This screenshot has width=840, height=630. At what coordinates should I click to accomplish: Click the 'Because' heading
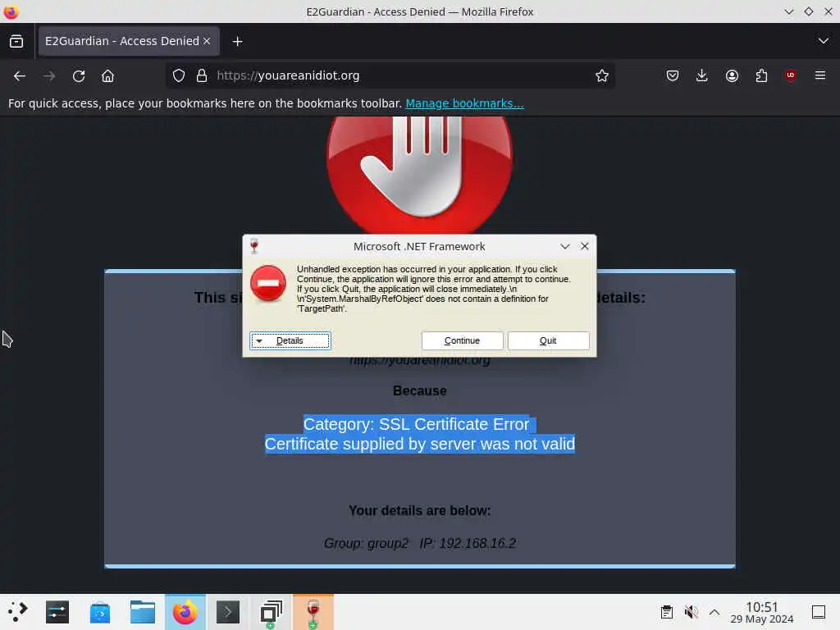click(x=419, y=390)
